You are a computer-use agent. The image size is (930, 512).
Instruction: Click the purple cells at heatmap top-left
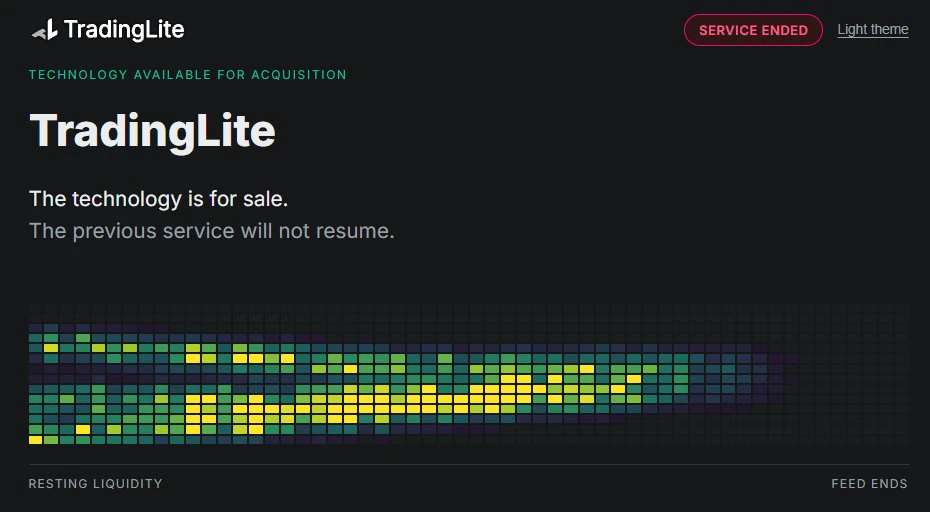59,328
